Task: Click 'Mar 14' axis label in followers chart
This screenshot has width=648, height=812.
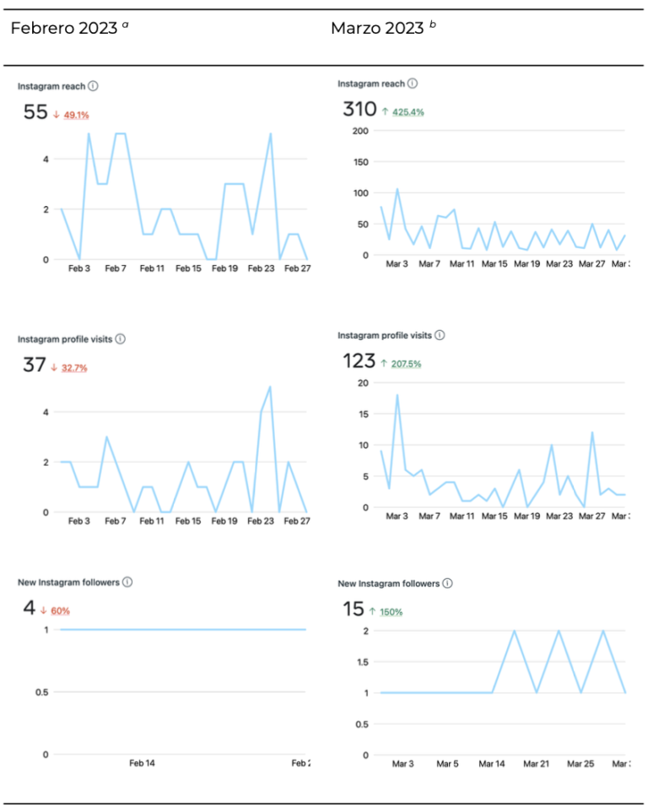Action: [x=492, y=764]
